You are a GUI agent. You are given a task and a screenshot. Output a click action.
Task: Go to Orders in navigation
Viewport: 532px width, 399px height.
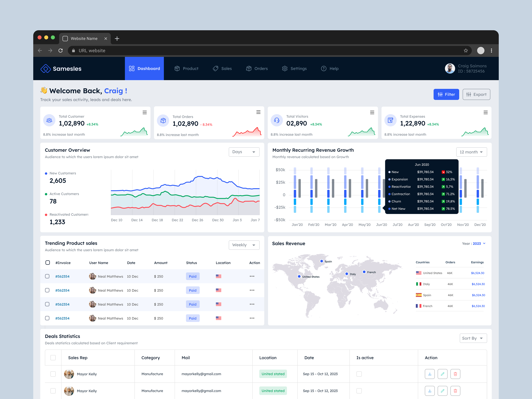coord(257,69)
